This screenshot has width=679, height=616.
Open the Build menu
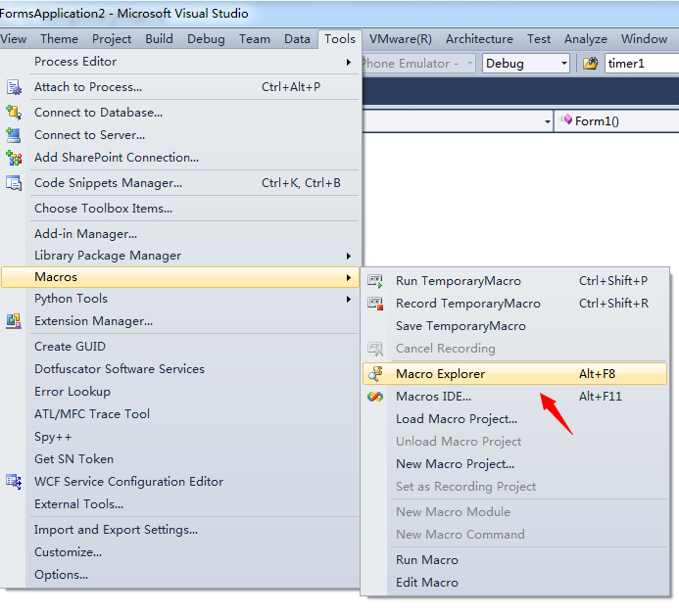pos(160,39)
